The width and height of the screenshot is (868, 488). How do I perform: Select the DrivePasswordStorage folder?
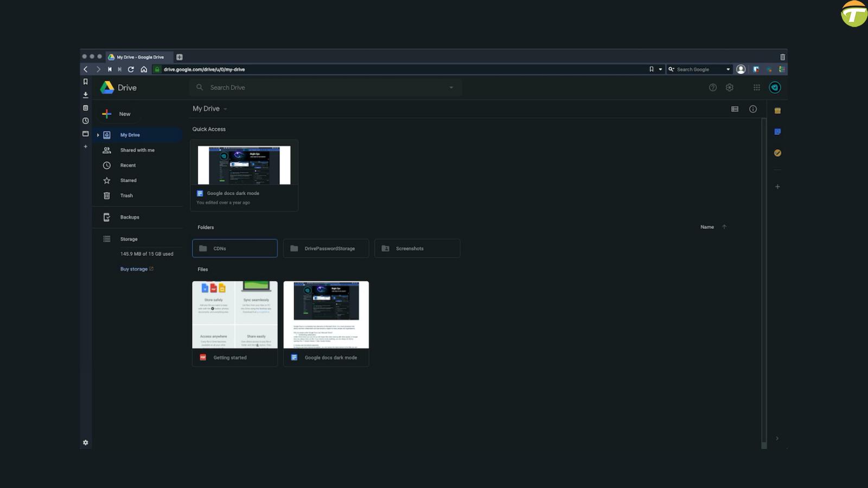[x=326, y=248]
